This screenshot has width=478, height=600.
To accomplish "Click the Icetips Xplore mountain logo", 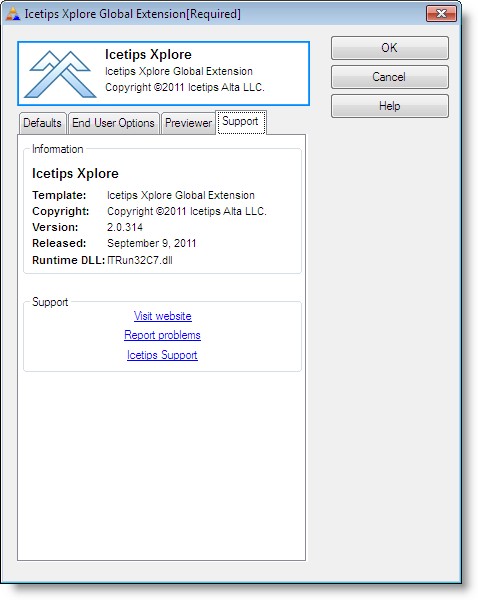I will tap(60, 74).
